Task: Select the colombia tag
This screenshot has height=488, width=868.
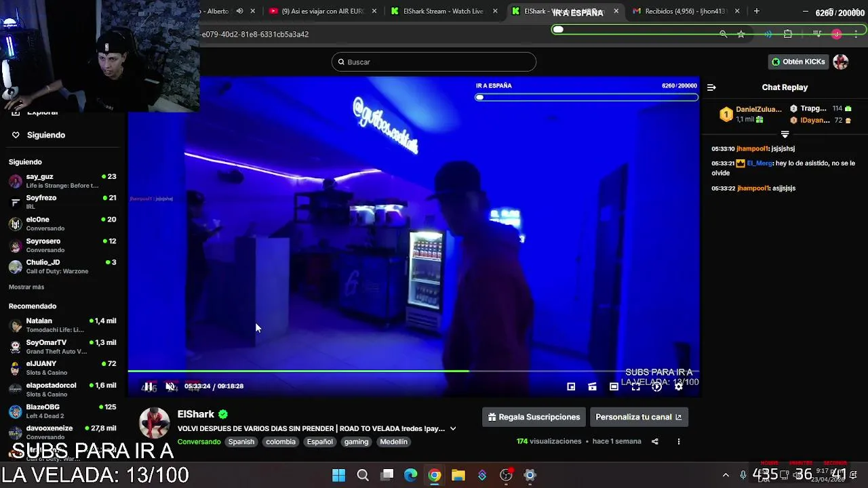Action: click(x=281, y=441)
